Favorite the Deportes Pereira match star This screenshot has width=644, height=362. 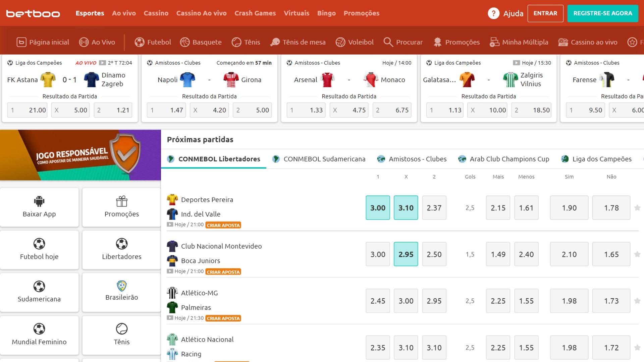point(637,208)
